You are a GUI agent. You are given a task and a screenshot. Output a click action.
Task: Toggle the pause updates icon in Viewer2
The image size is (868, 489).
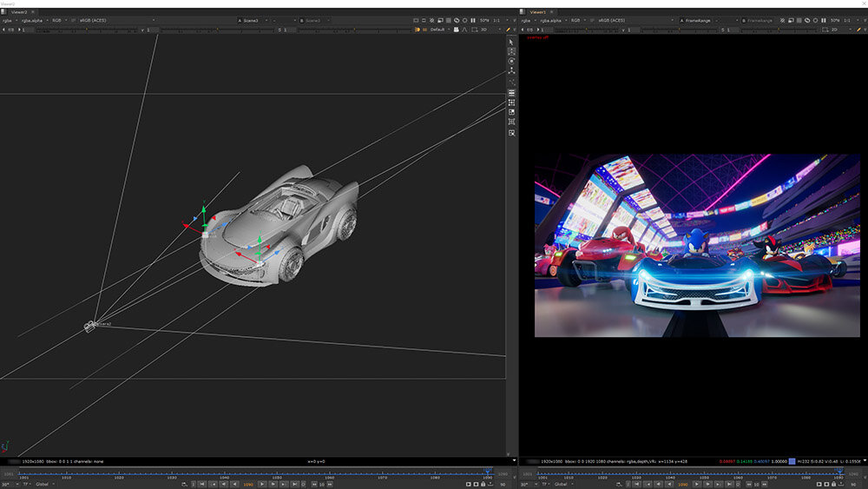pyautogui.click(x=473, y=21)
